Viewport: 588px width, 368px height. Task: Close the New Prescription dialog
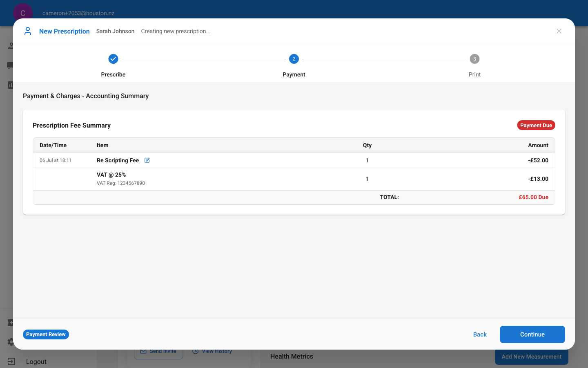click(559, 31)
